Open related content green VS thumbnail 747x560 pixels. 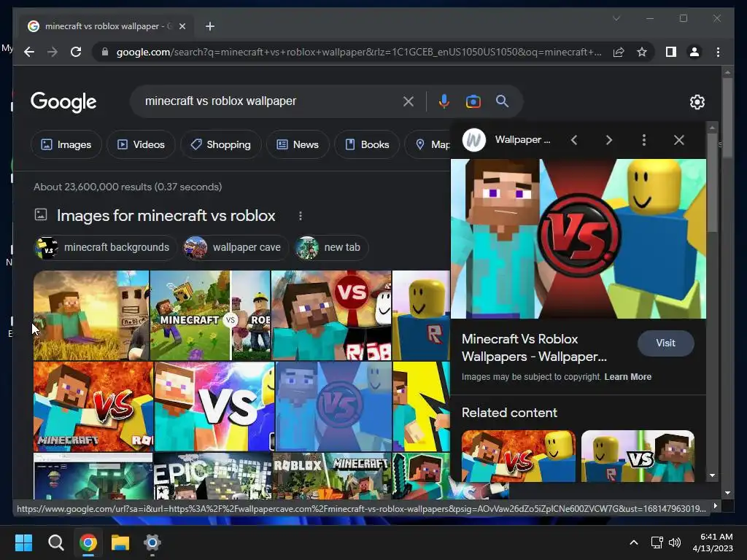point(638,456)
